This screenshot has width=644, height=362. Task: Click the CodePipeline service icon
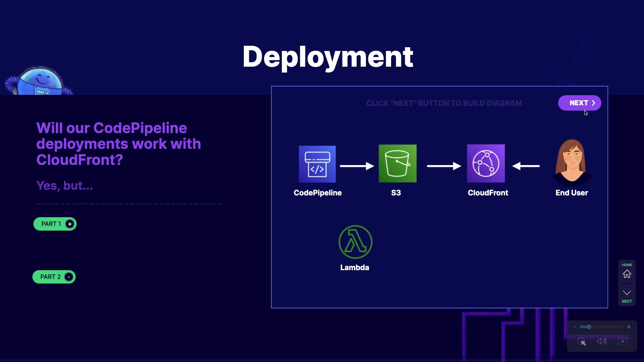coord(317,164)
